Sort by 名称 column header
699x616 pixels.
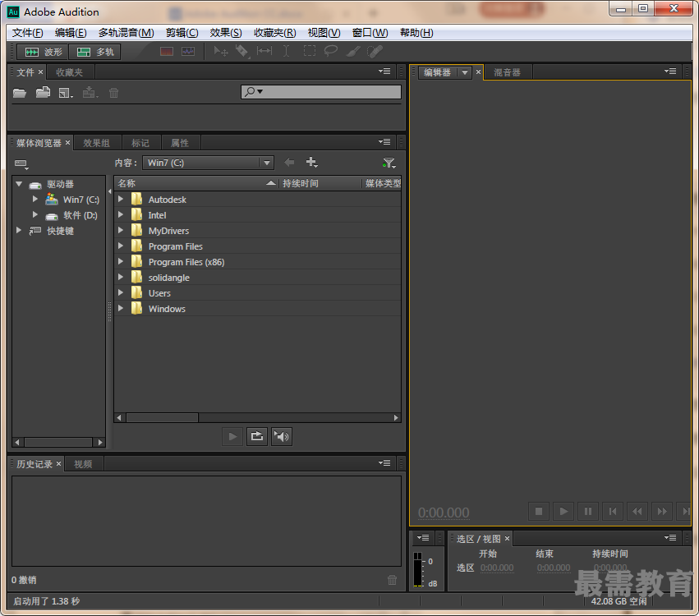(x=196, y=183)
